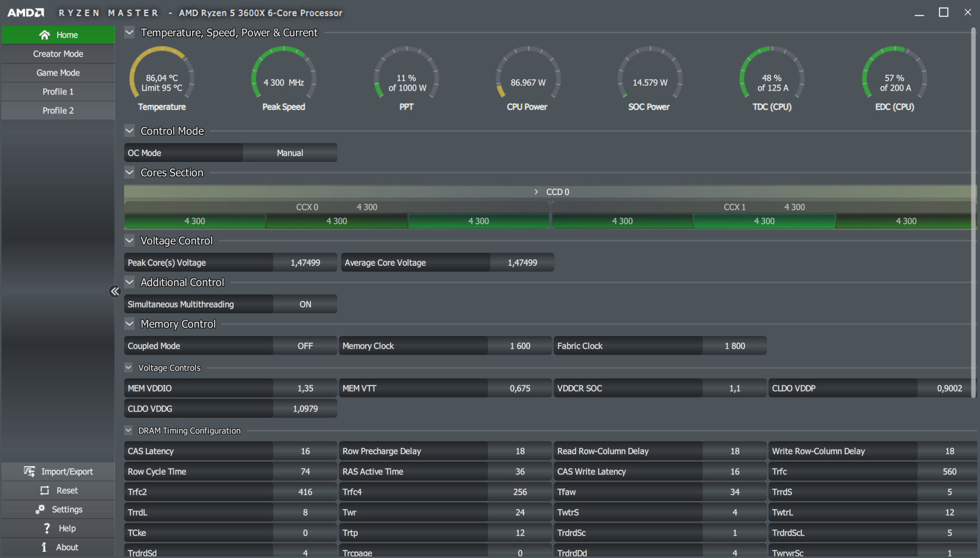The width and height of the screenshot is (980, 558).
Task: Click the Import/Export icon
Action: 29,471
